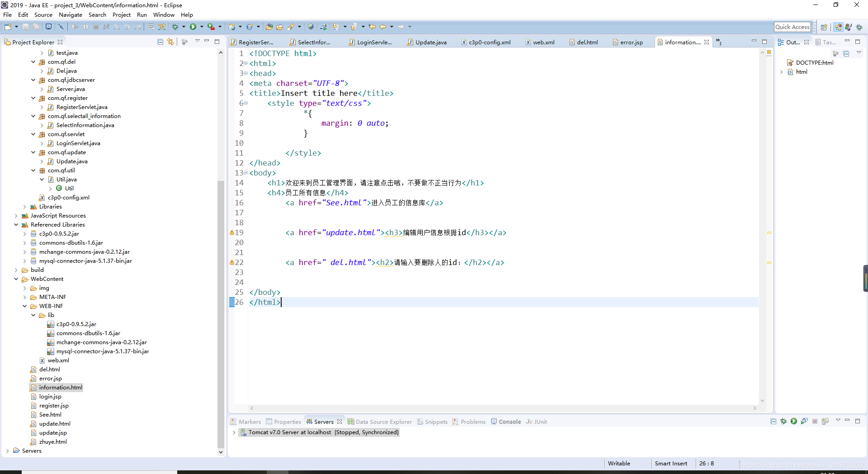Click the Save icon in toolbar
This screenshot has width=868, height=474.
click(x=25, y=27)
